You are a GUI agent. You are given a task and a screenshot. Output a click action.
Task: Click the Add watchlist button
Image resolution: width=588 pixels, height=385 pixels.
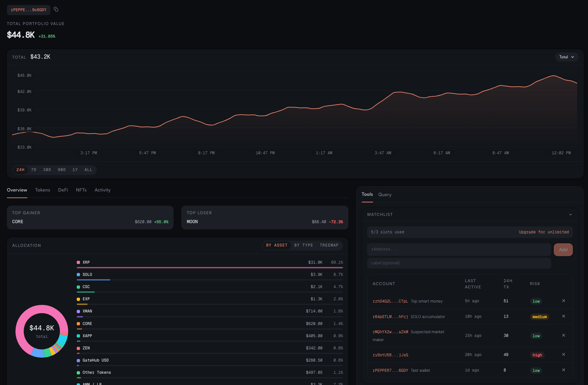point(563,250)
